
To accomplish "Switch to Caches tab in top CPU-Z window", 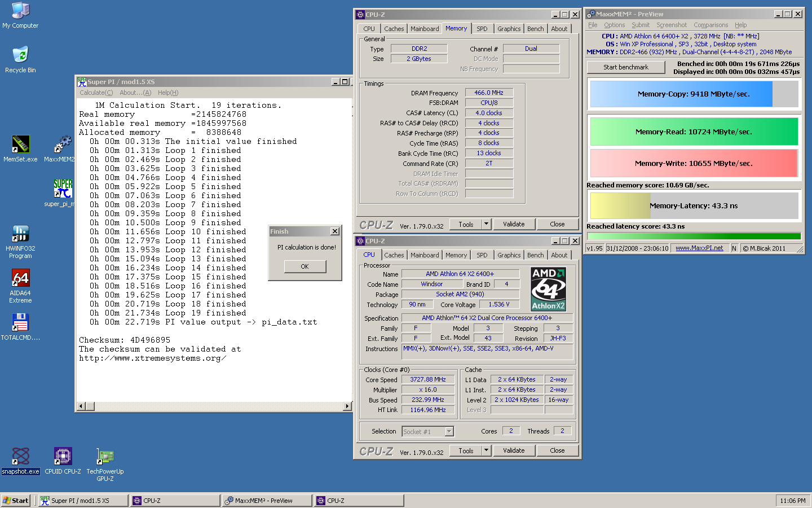I will (x=394, y=29).
